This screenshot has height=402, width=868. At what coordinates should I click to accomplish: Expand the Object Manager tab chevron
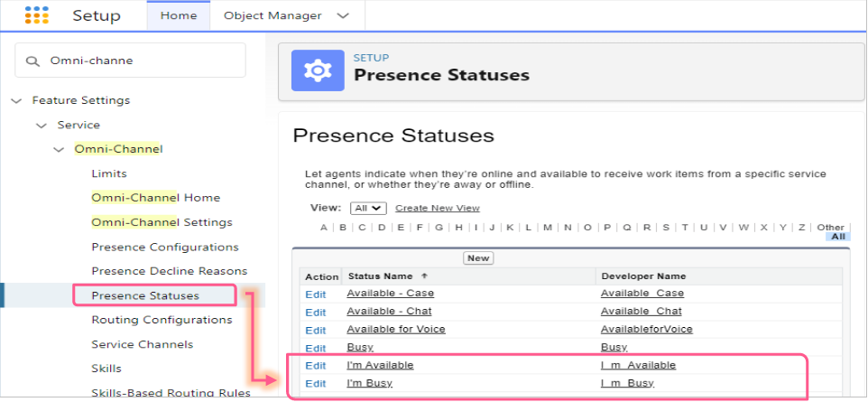point(342,15)
